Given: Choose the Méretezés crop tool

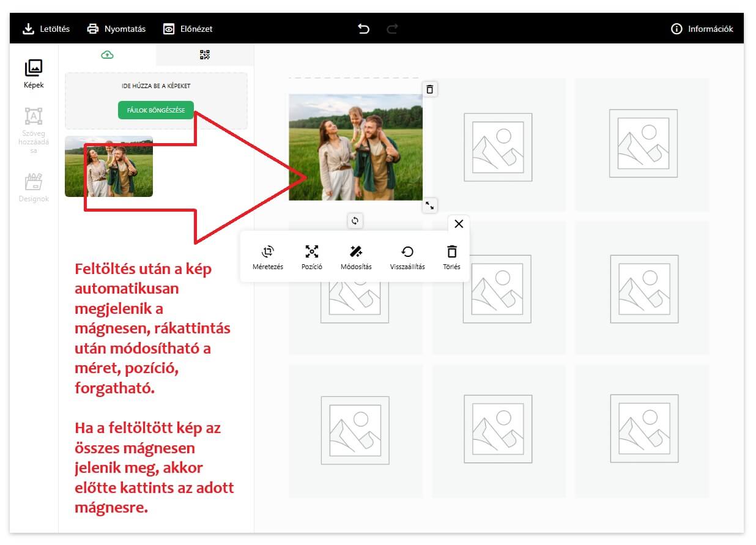Looking at the screenshot, I should point(268,257).
